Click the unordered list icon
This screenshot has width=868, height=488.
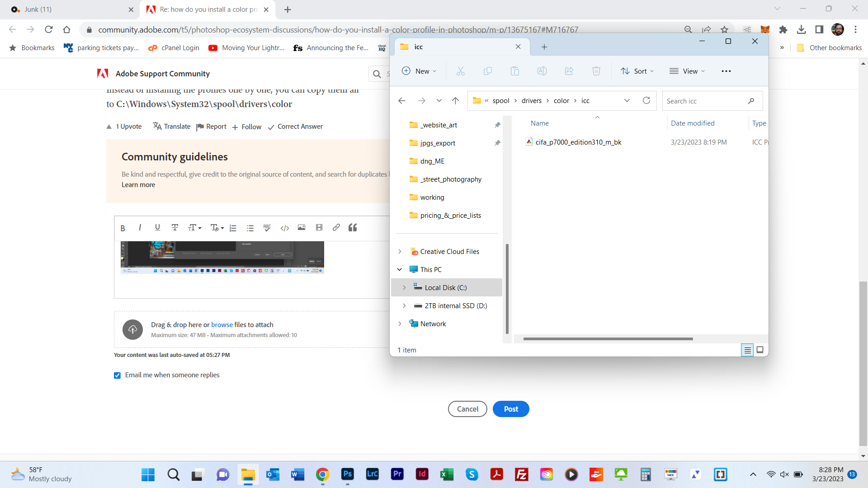click(x=250, y=228)
